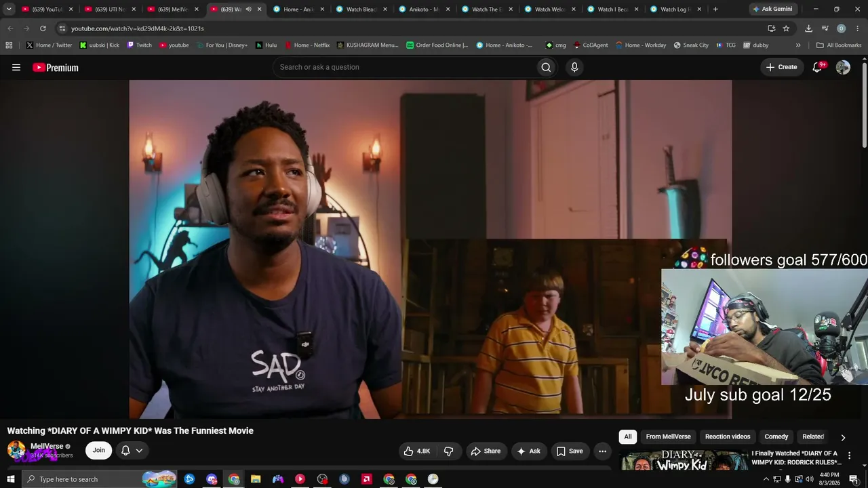Open File Explorer from the taskbar
This screenshot has height=488, width=868.
point(256,479)
